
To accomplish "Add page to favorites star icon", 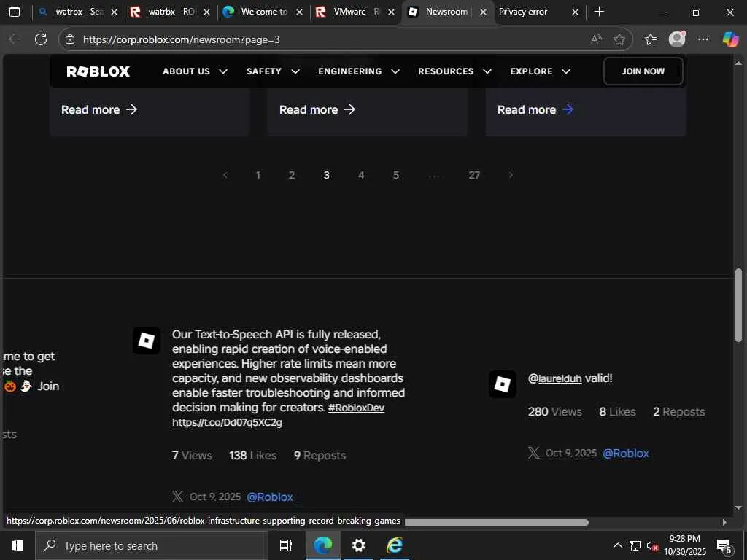I will tap(619, 39).
